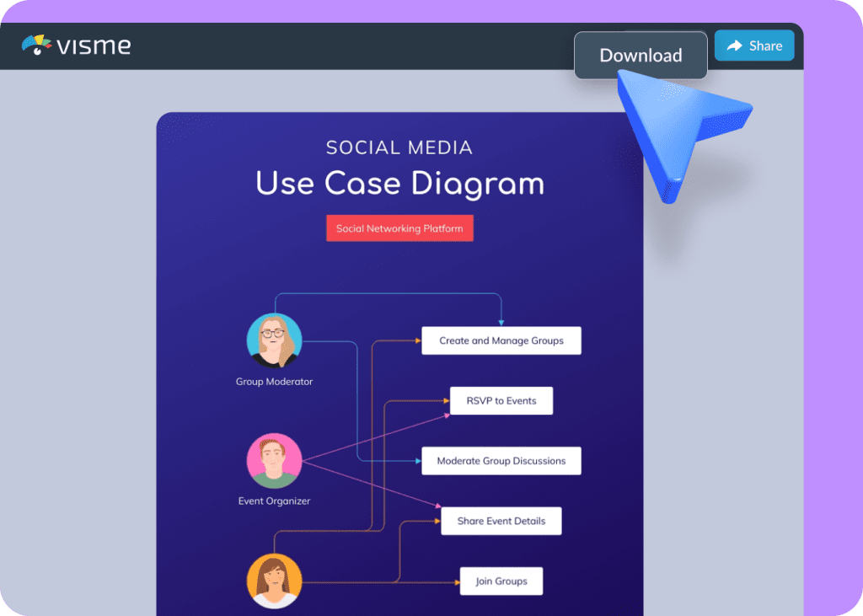Viewport: 863px width, 616px height.
Task: Click the Moderate Group Discussions node
Action: (x=501, y=460)
